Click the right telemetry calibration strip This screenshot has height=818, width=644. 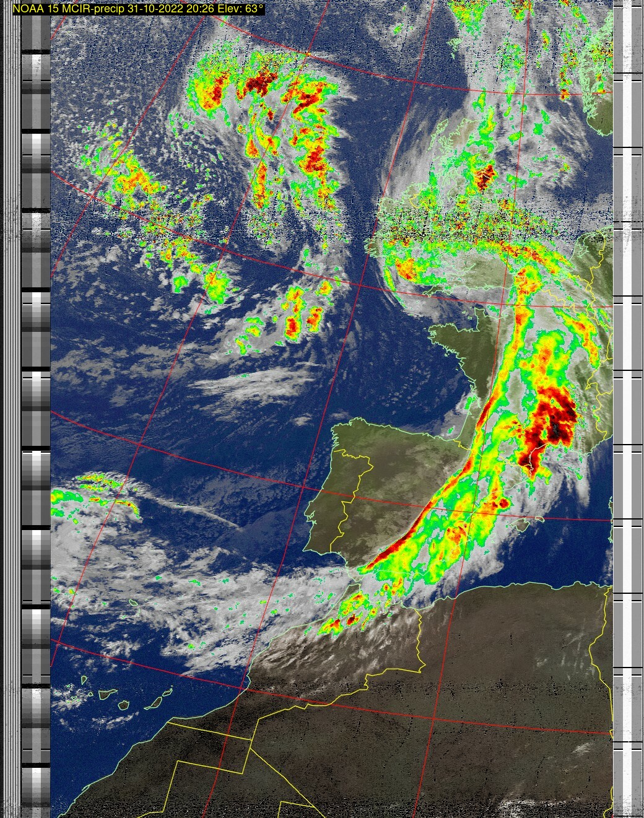(x=627, y=409)
